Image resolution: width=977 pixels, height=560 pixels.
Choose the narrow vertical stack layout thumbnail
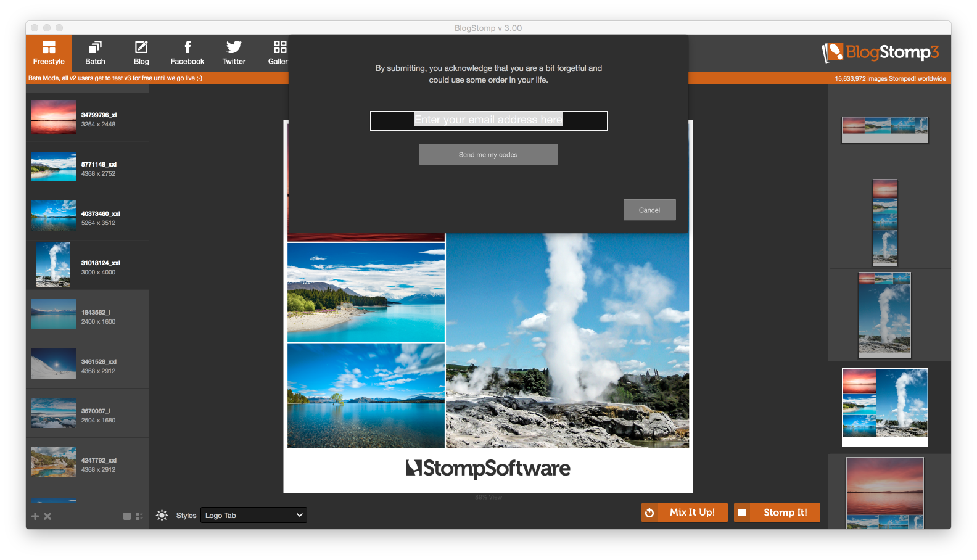pyautogui.click(x=885, y=223)
